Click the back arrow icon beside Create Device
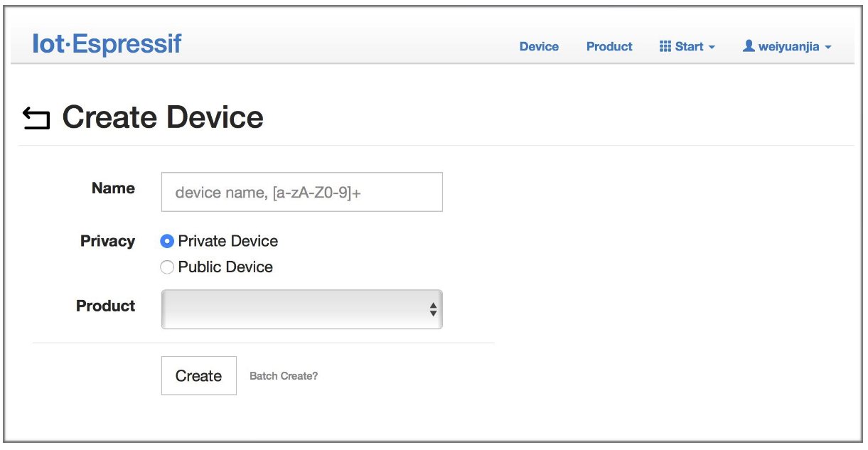This screenshot has height=450, width=868. (x=36, y=119)
